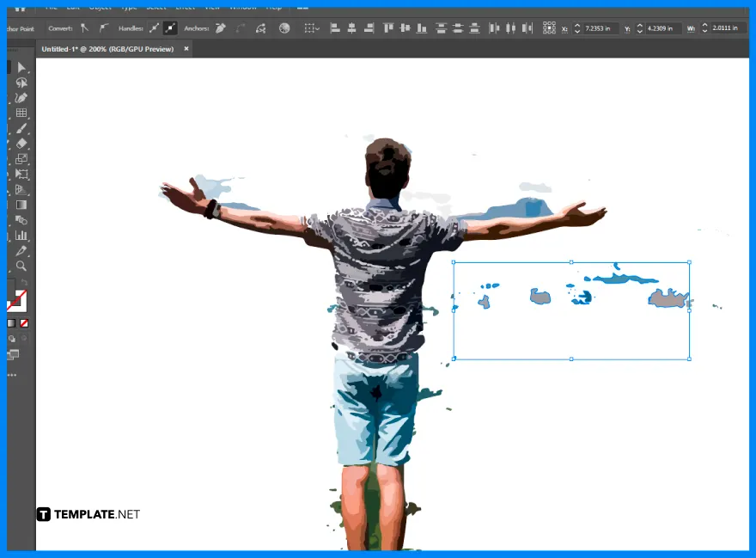Align selected objects to horizontal center
Viewport: 756px width, 558px height.
354,28
